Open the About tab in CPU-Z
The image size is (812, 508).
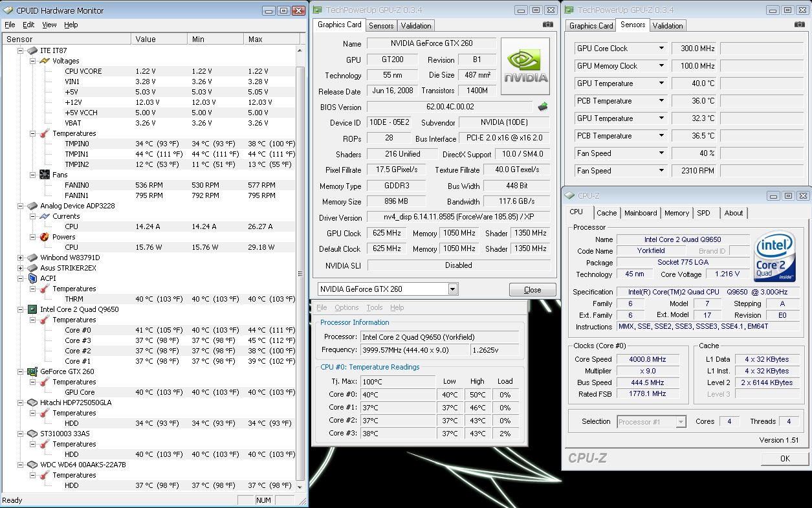click(734, 213)
